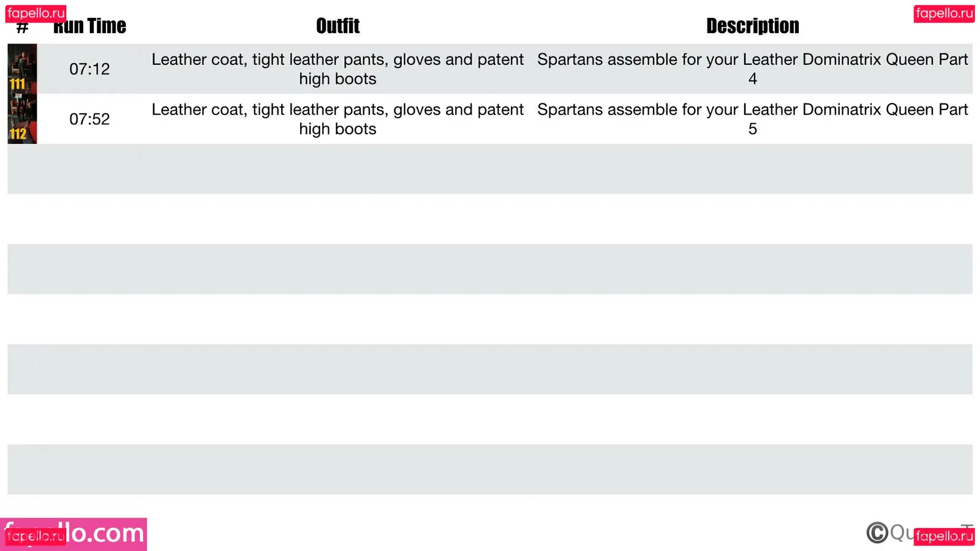Open the thumbnail numbered 111
The image size is (980, 551).
22,69
